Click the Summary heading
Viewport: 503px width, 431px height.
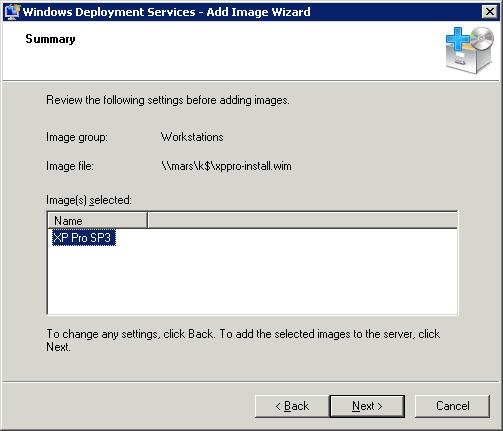(x=50, y=39)
